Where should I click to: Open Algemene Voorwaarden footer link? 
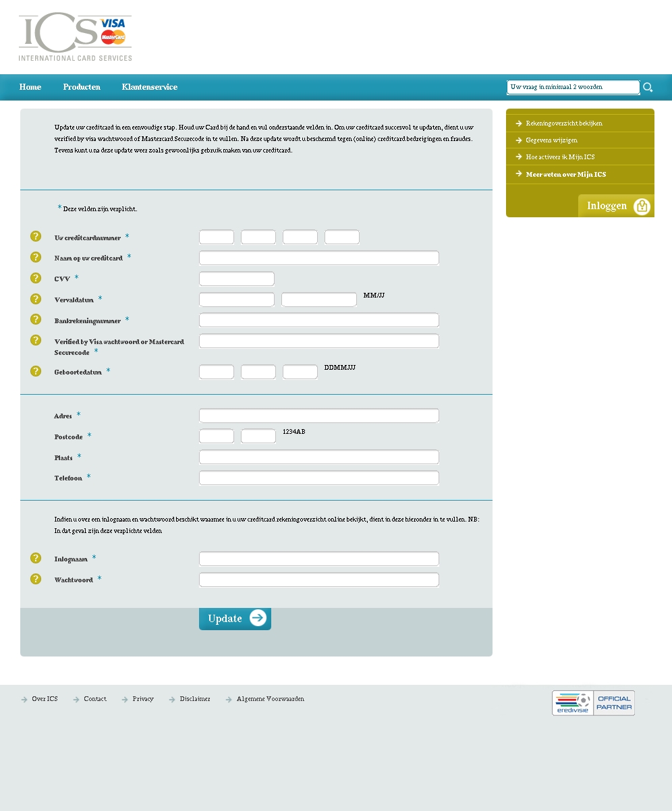pos(270,699)
